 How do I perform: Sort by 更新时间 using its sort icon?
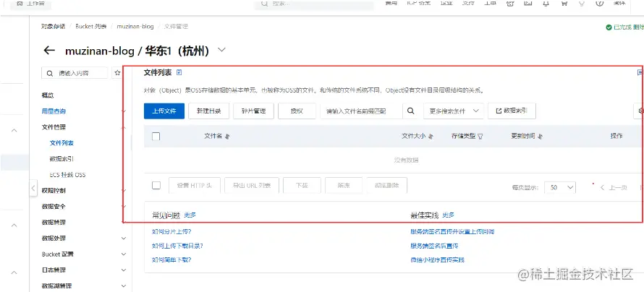coord(540,136)
